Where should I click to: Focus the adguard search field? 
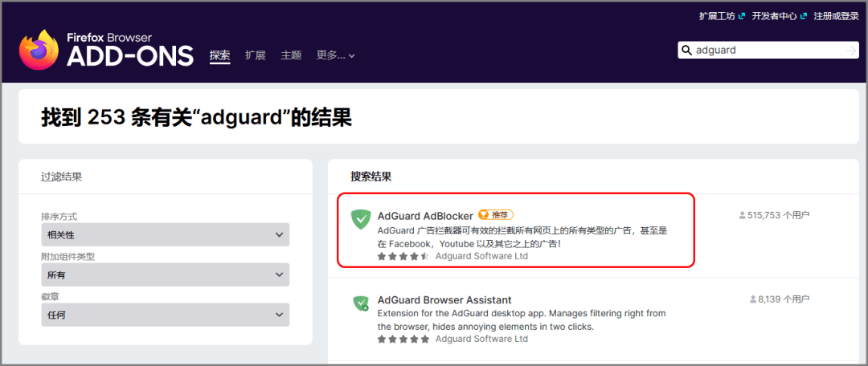pos(769,51)
